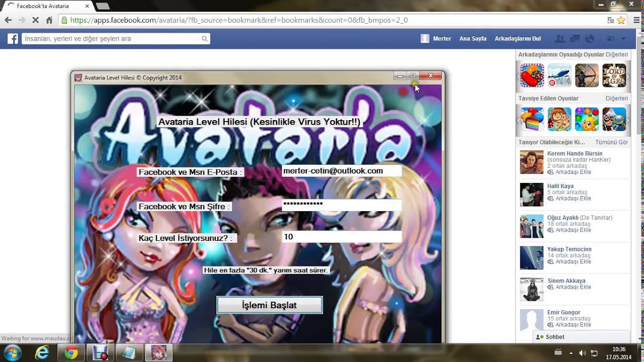Open a new browser tab
The image size is (644, 362).
coord(103,6)
